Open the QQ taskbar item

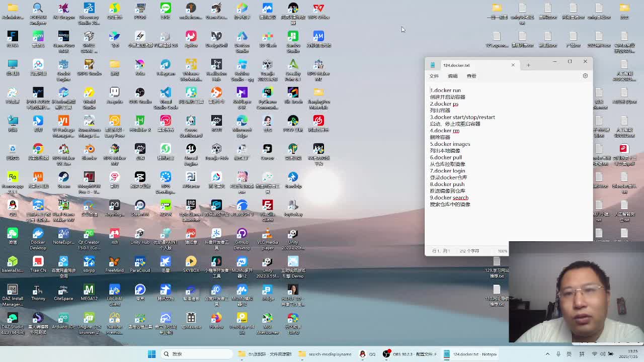(x=367, y=354)
